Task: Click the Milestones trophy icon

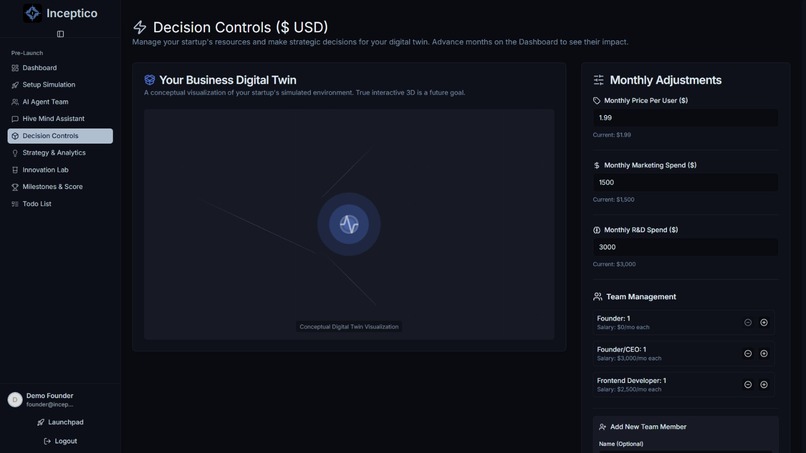Action: [x=15, y=187]
